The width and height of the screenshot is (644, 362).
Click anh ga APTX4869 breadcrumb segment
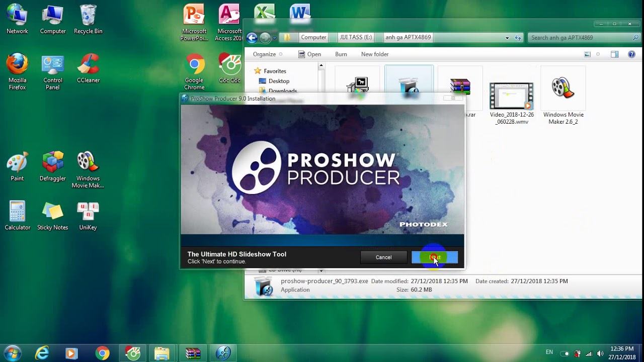click(408, 37)
